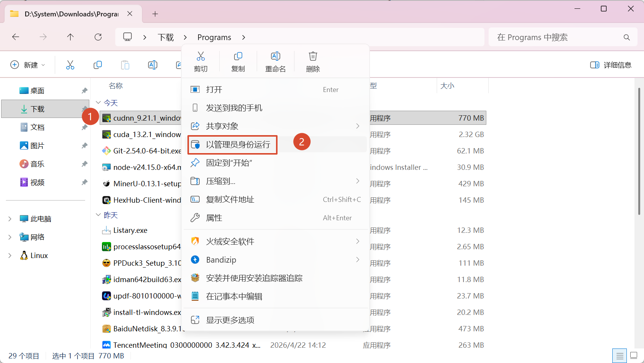Screen dimensions: 644x363
Task: Collapse the 今天 file group
Action: (x=98, y=103)
